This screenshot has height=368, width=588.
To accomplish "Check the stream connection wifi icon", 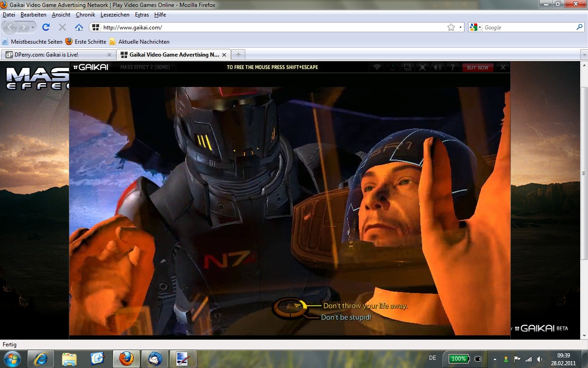I will coord(377,67).
